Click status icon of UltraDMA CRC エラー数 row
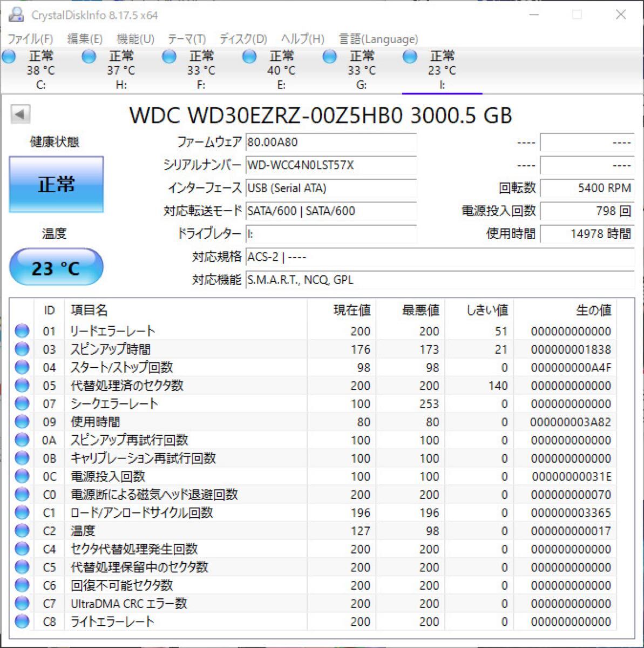Image resolution: width=644 pixels, height=648 pixels. point(22,603)
